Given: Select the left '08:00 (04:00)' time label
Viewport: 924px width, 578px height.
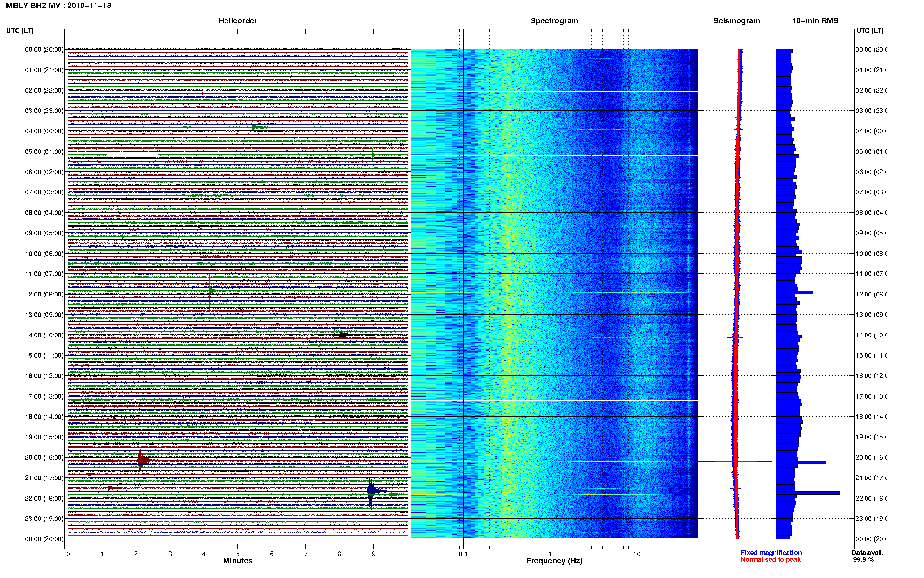Looking at the screenshot, I should pos(44,213).
